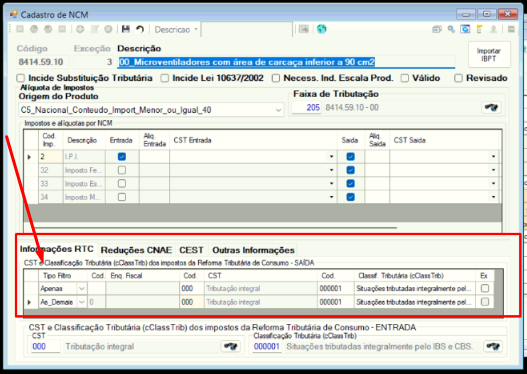Open the Descricao search filter dropdown

click(196, 30)
